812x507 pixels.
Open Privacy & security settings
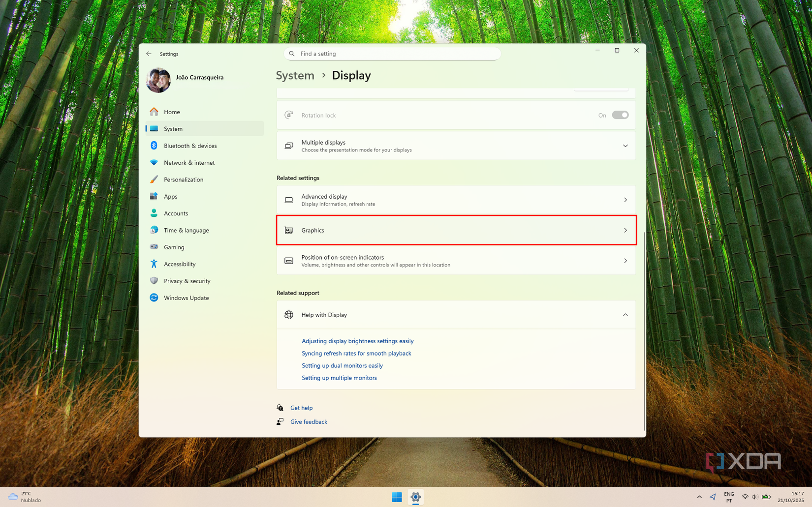click(187, 281)
